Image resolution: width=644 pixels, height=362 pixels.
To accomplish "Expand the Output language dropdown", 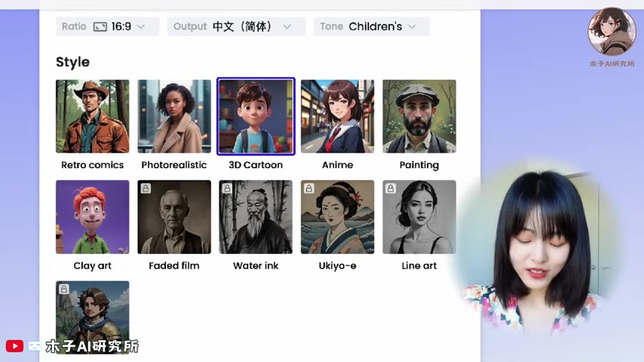I will tap(236, 26).
